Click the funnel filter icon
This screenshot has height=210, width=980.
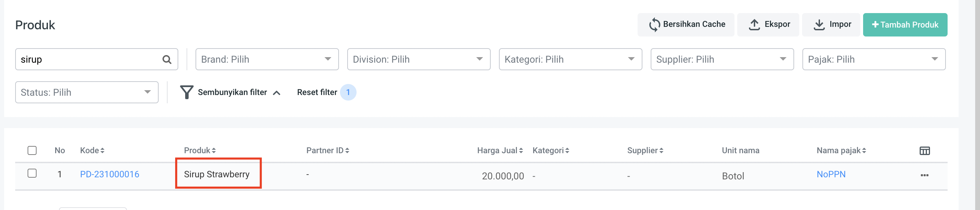pyautogui.click(x=187, y=92)
